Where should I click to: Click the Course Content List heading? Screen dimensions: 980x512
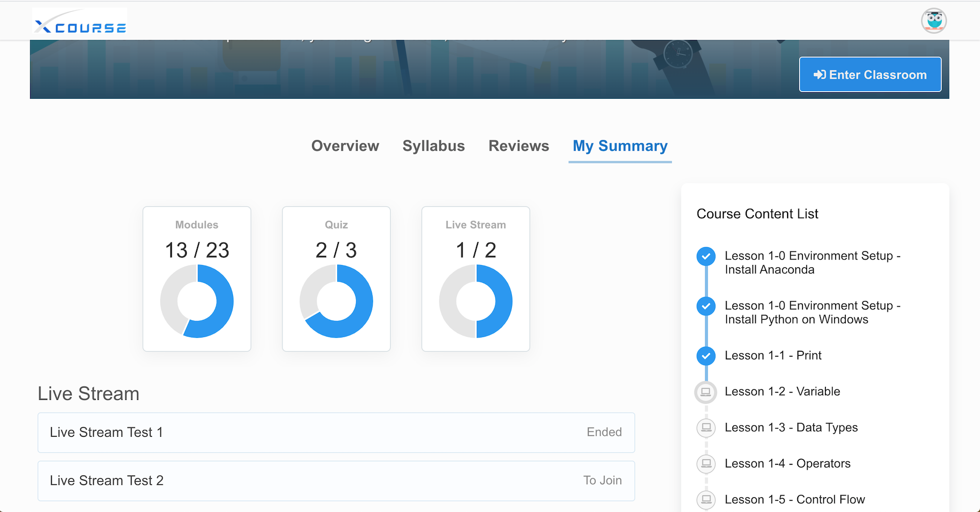pos(757,214)
